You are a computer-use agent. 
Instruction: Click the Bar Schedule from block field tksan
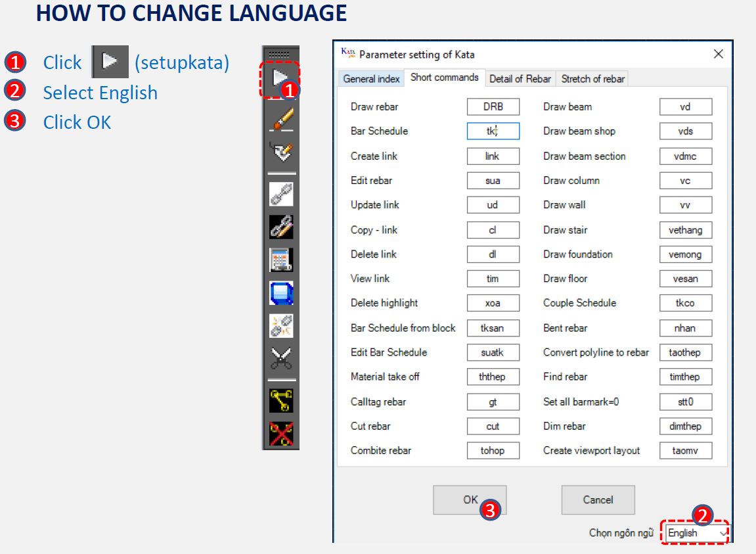[493, 328]
